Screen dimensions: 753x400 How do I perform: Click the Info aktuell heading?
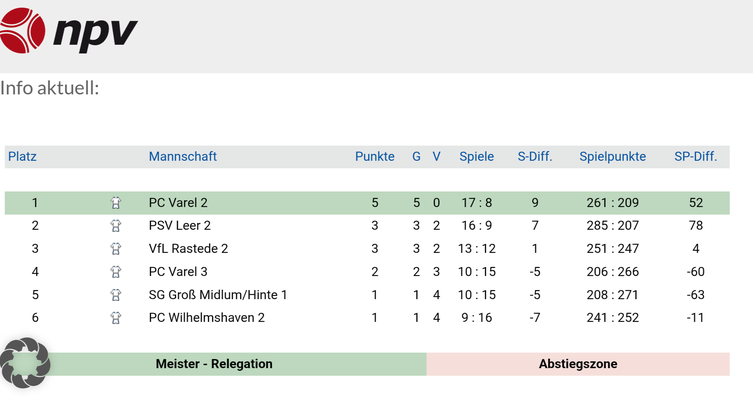point(50,88)
